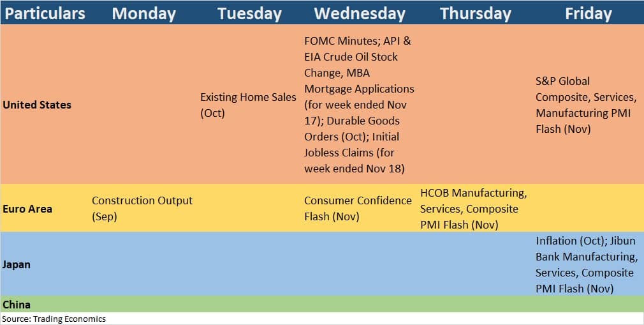644x325 pixels.
Task: Click the S&P Global Composite PMI Flash cell
Action: point(587,105)
